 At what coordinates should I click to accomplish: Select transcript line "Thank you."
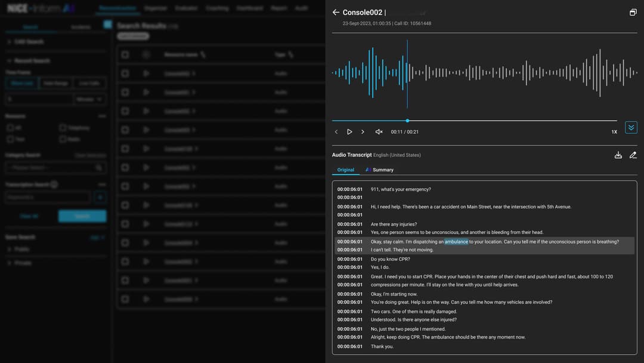pyautogui.click(x=382, y=346)
